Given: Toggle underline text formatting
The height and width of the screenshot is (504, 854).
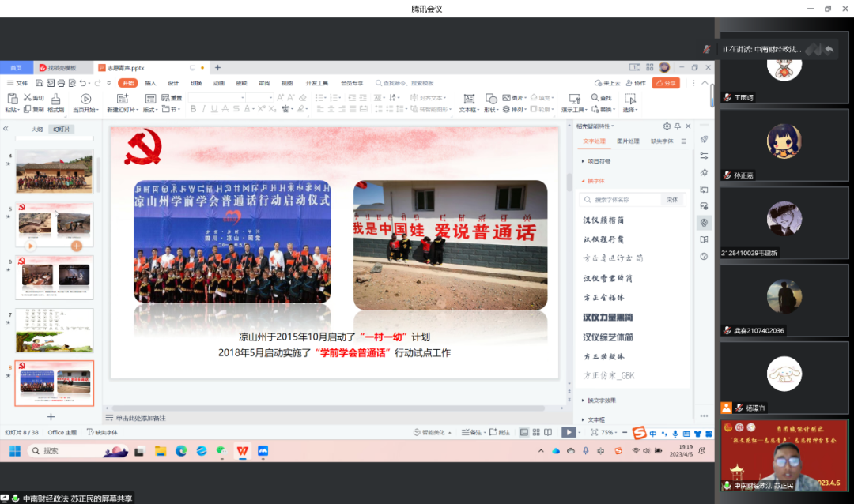Looking at the screenshot, I should [213, 109].
